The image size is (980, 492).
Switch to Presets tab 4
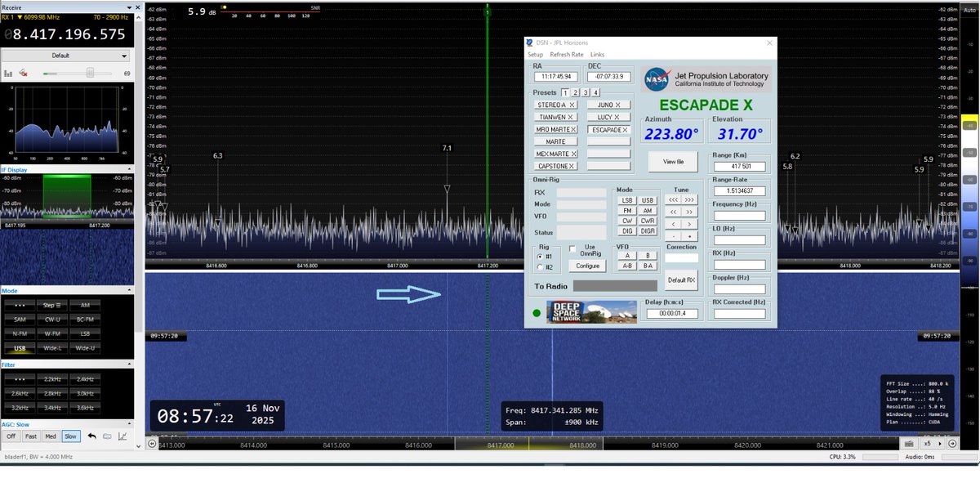tap(596, 93)
